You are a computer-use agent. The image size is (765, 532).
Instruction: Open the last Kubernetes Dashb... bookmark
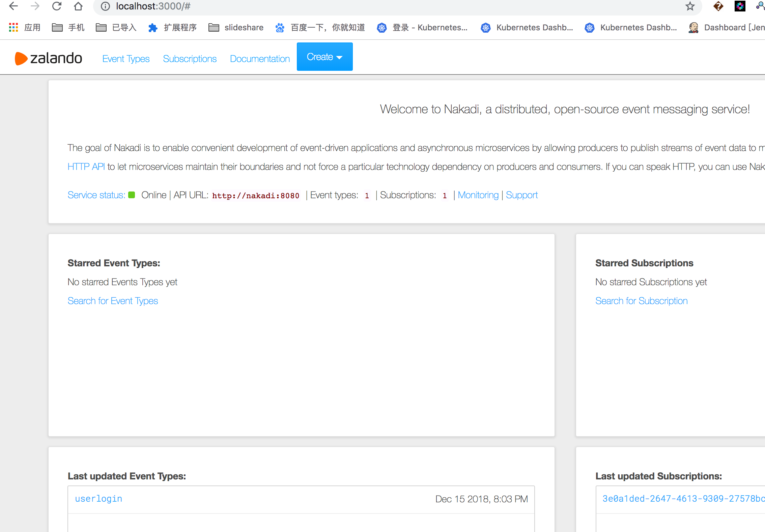pos(631,27)
